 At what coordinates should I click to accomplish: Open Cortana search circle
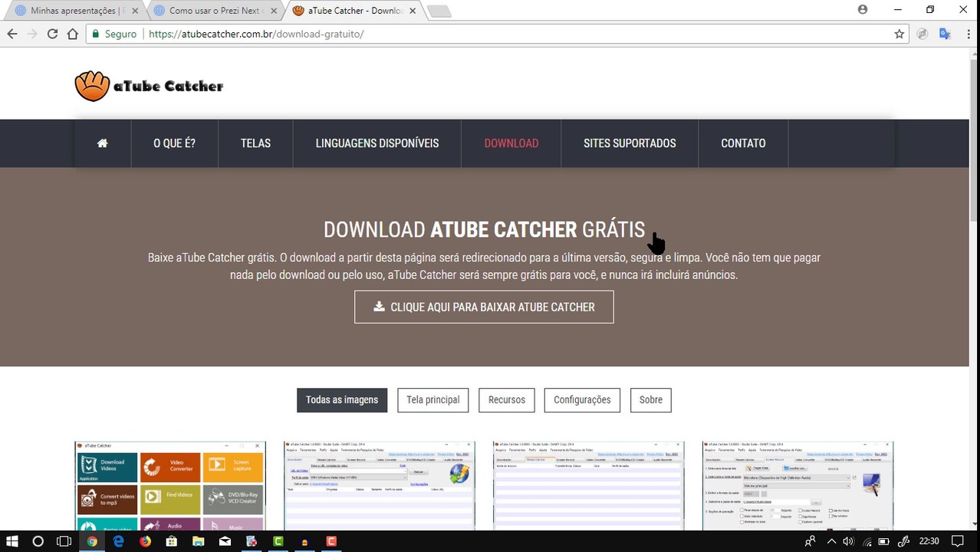click(x=38, y=541)
